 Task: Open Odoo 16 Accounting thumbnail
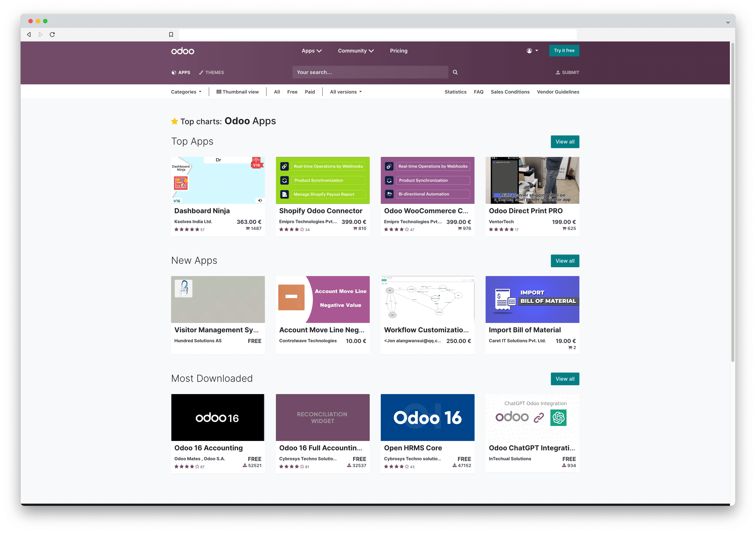tap(218, 418)
